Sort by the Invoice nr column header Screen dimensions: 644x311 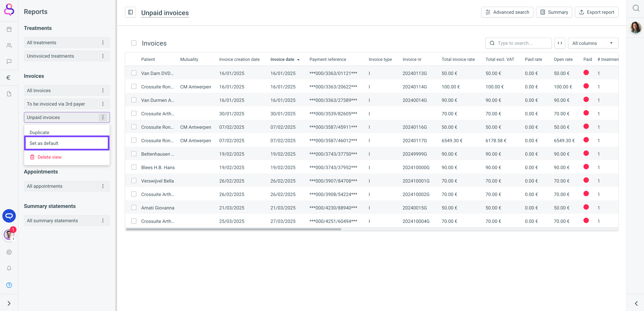[x=412, y=60]
